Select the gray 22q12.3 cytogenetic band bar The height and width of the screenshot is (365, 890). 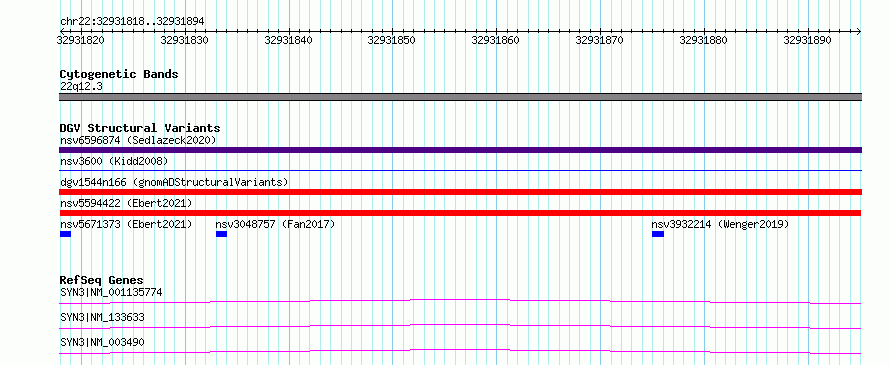tap(460, 97)
